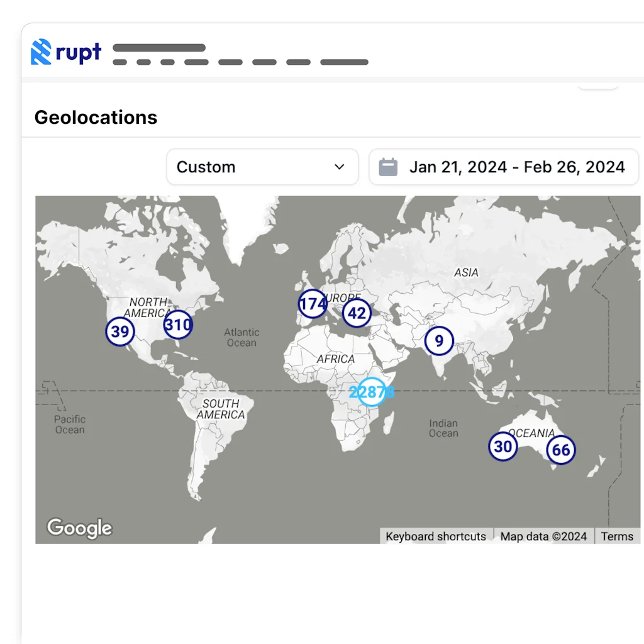
Task: Open the Jan 21 - Feb 26 date range
Action: tap(516, 167)
